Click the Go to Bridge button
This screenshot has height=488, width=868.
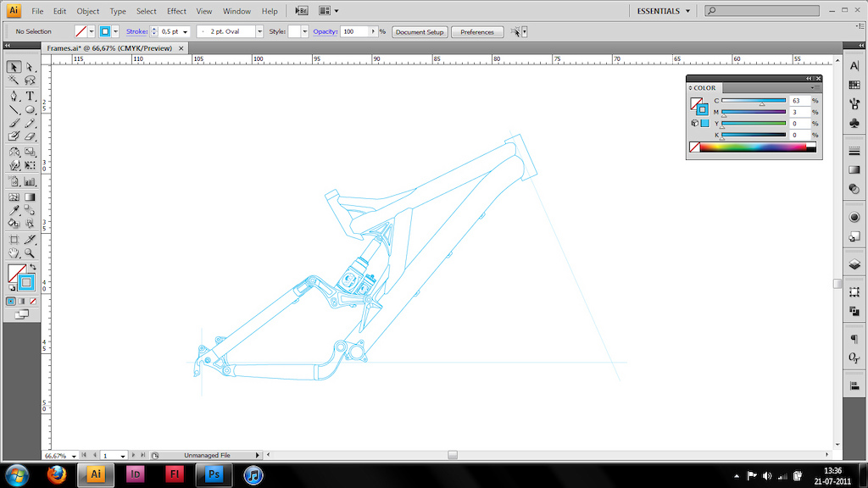click(302, 10)
